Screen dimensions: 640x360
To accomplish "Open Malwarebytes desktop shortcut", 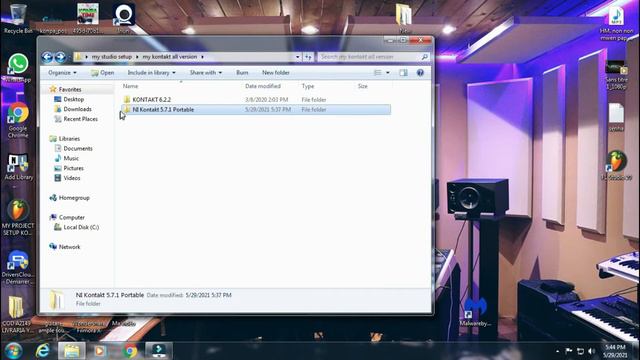I will coord(476,312).
